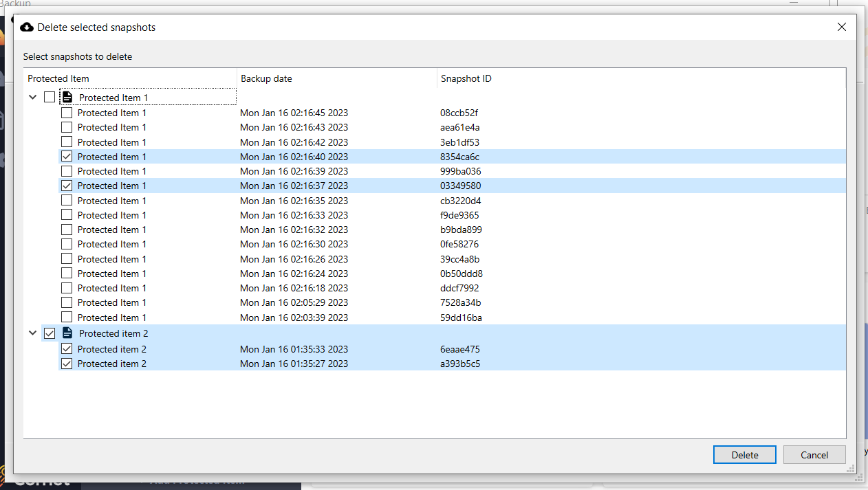Select the snapshot dated Mon Jan 16 02:05:29
The height and width of the screenshot is (490, 868).
[294, 302]
